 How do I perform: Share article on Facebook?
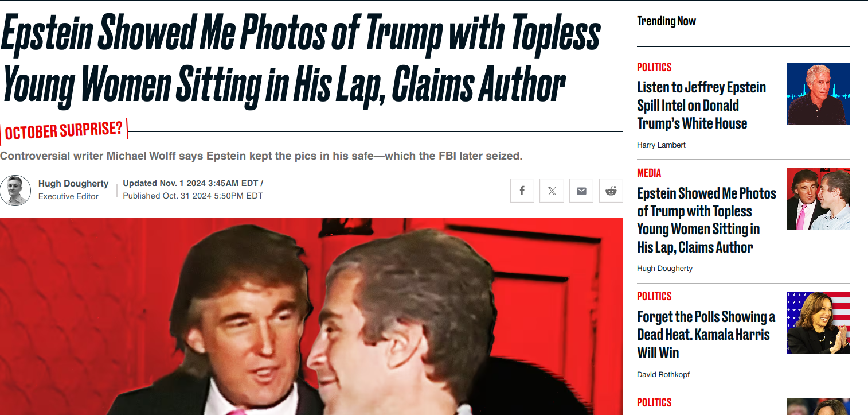tap(522, 191)
